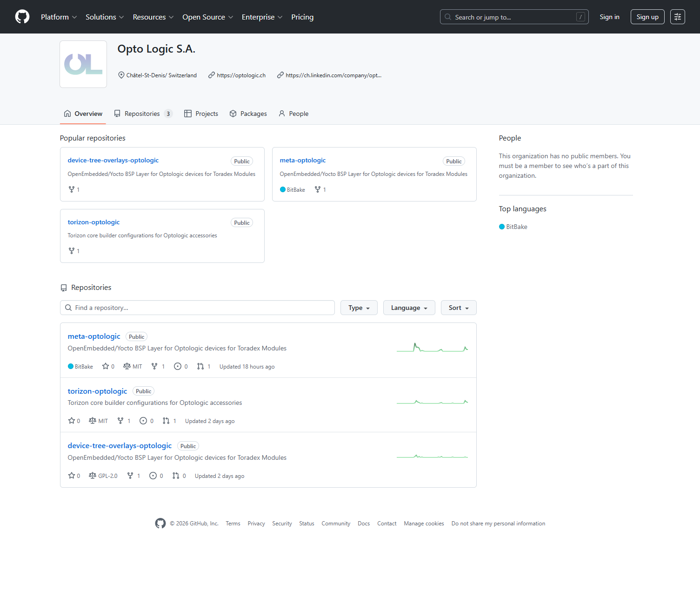Open device-tree-overlays-optologic from popular repositories

pyautogui.click(x=113, y=160)
